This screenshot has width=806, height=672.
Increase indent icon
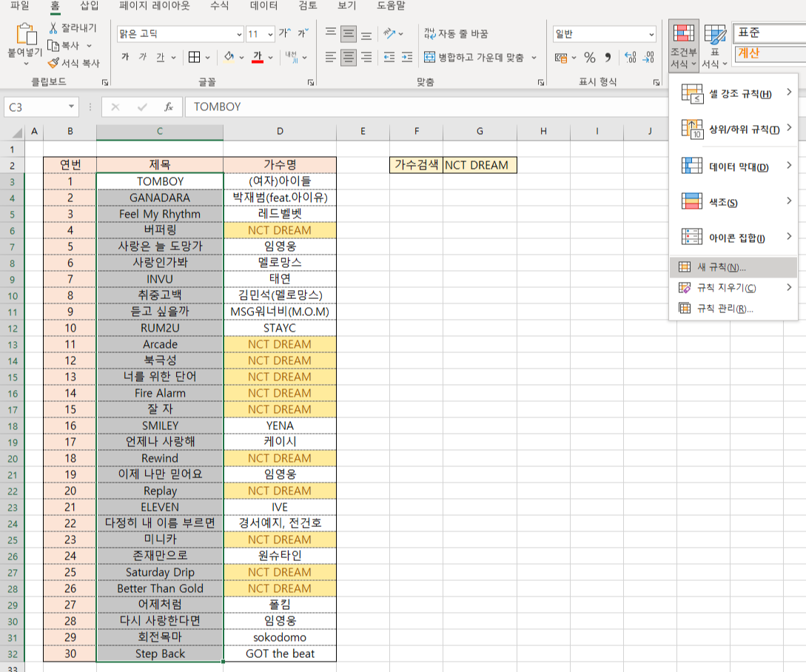coord(407,57)
